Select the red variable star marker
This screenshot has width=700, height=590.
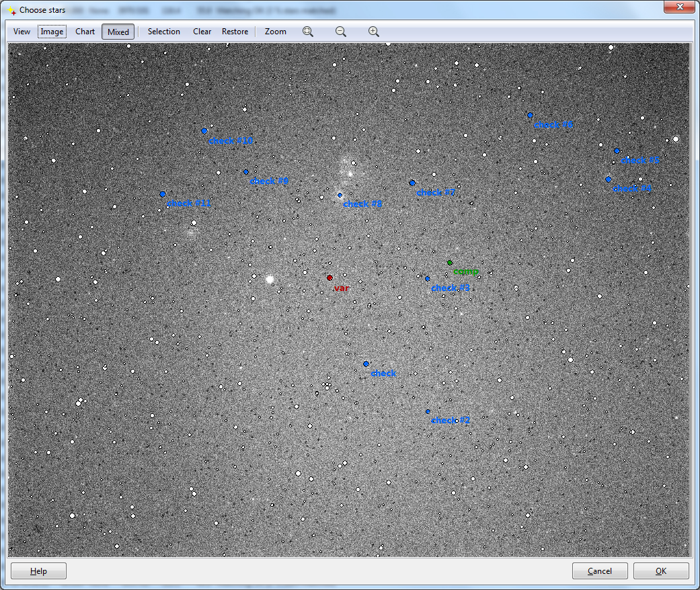point(329,278)
